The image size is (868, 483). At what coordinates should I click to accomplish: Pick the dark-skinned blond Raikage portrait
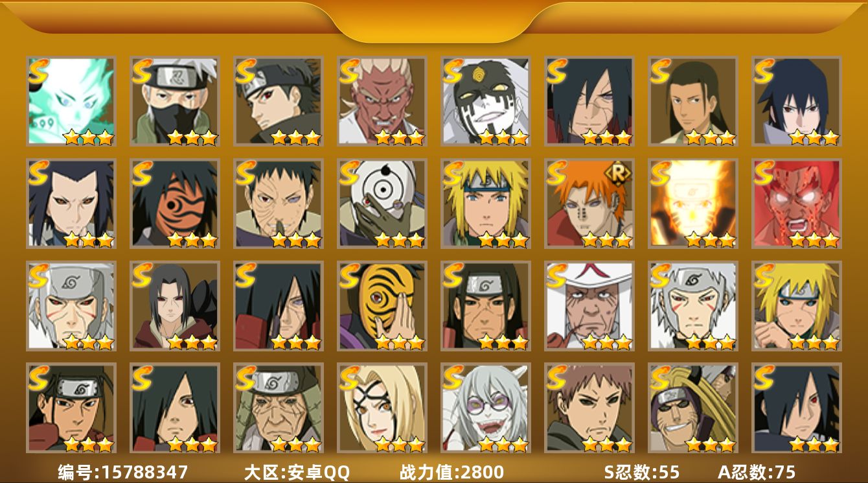[x=382, y=100]
